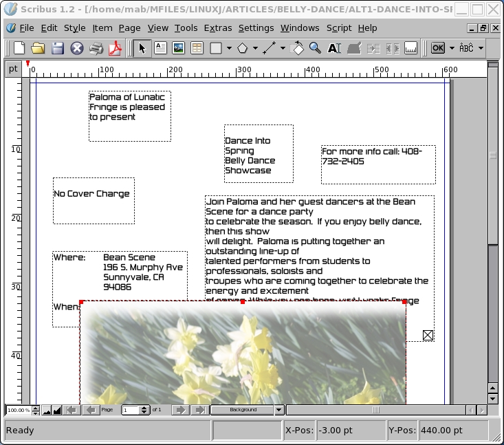The width and height of the screenshot is (504, 445).
Task: Go to the next page arrow button
Action: tap(180, 410)
